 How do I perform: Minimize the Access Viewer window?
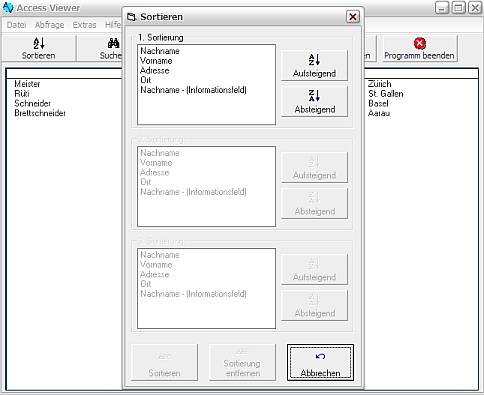coord(442,8)
